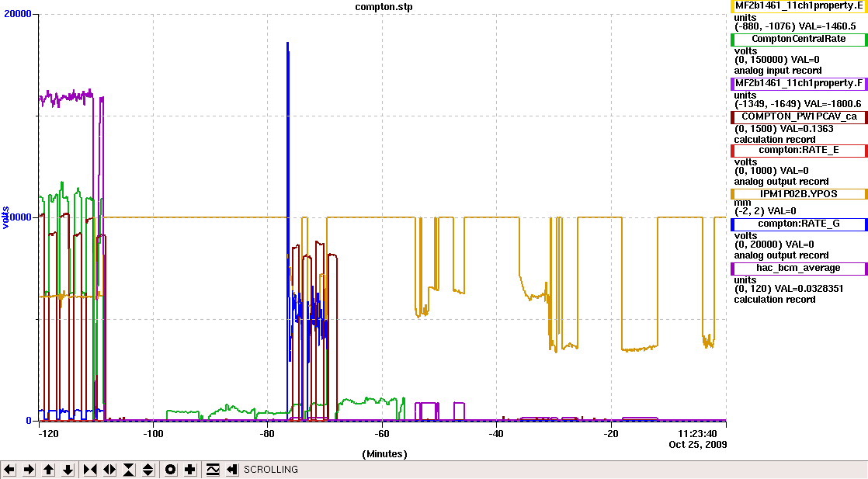The width and height of the screenshot is (868, 479).
Task: Click the 0 y-axis origin label
Action: point(29,421)
